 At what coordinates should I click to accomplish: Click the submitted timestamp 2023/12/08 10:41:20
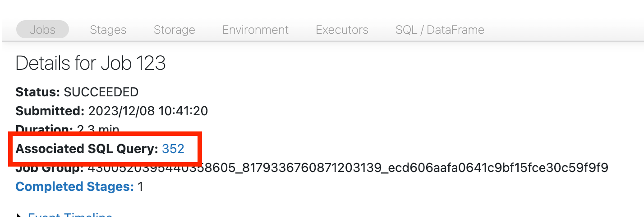[x=148, y=111]
